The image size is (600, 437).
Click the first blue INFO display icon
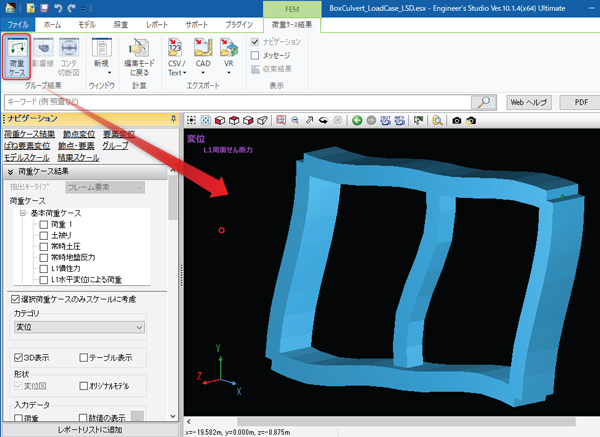click(385, 121)
